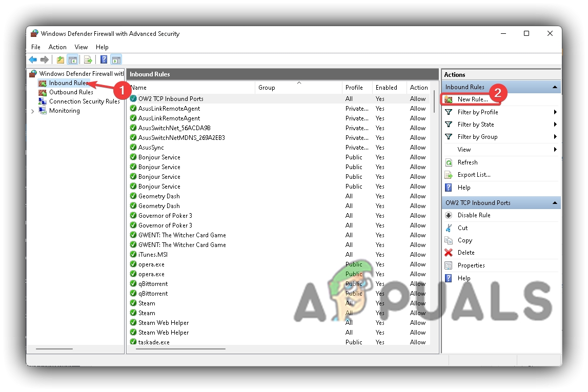Open the Filter by State submenu arrow
Image resolution: width=588 pixels, height=392 pixels.
tap(555, 125)
